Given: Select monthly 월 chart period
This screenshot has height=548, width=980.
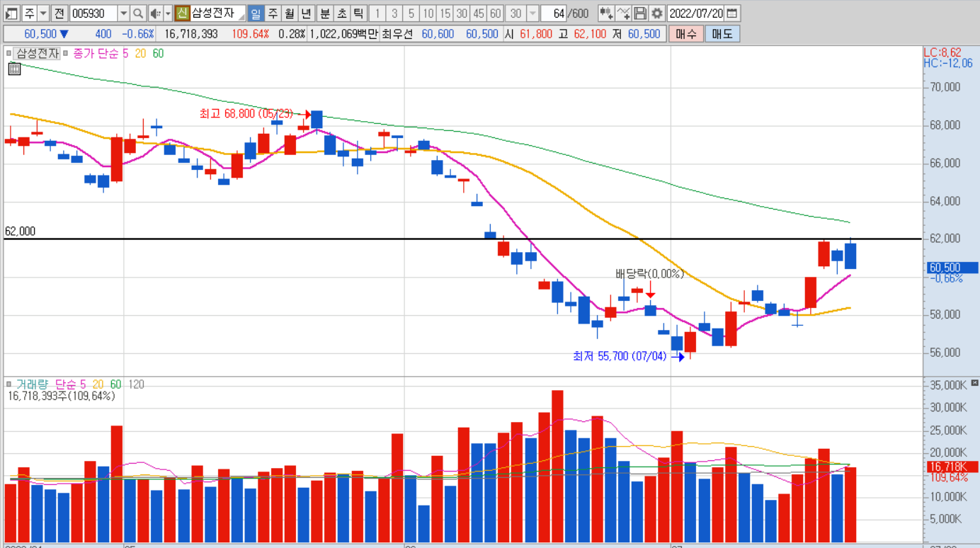Looking at the screenshot, I should [290, 13].
